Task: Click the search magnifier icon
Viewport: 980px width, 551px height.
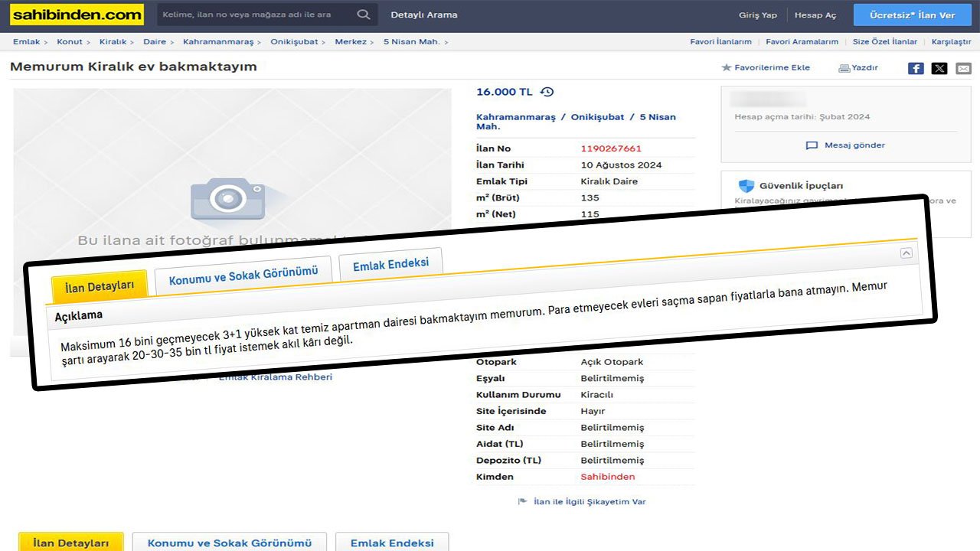Action: point(364,15)
